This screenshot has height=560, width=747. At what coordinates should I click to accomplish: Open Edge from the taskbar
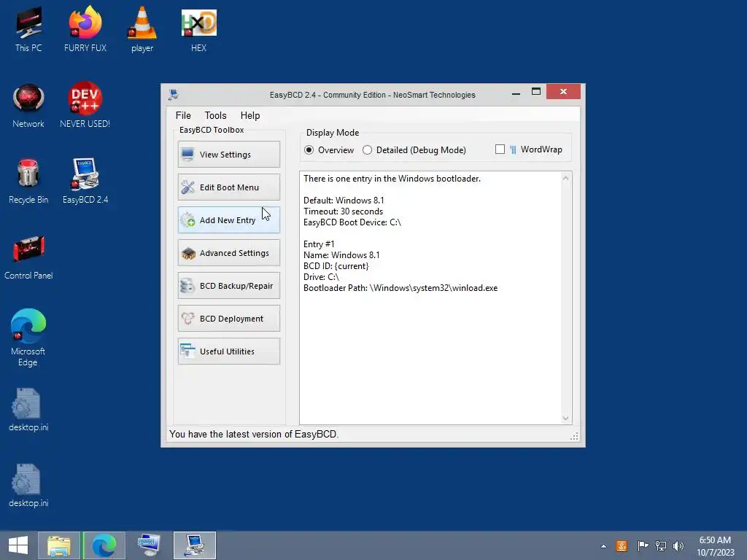coord(104,545)
